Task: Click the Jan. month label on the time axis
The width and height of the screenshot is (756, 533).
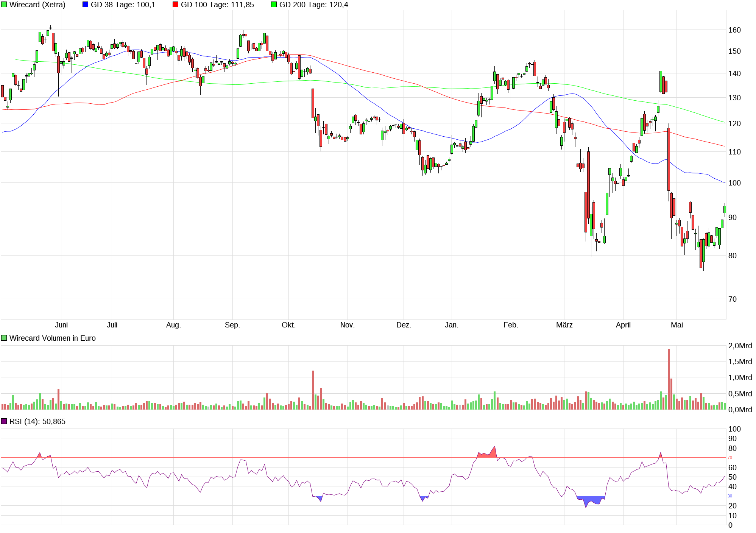Action: (x=451, y=325)
